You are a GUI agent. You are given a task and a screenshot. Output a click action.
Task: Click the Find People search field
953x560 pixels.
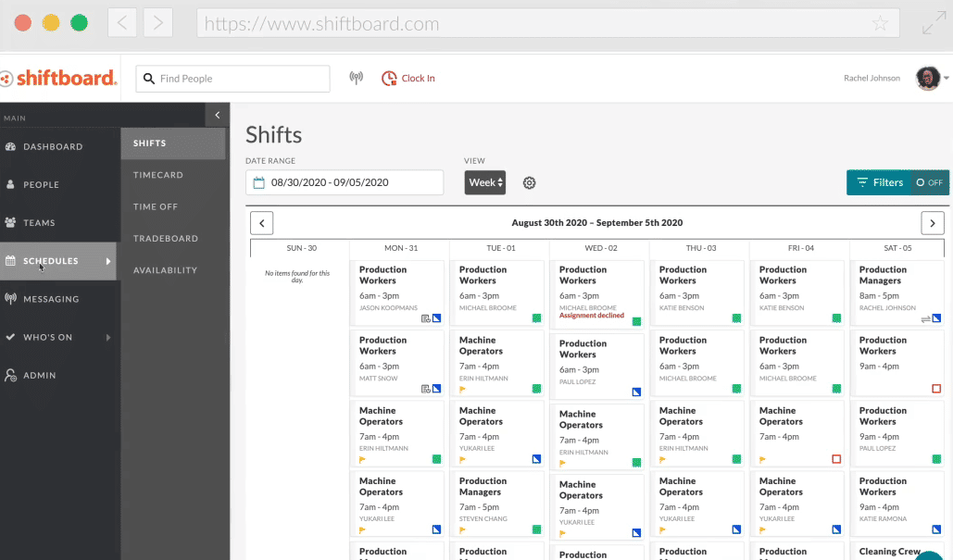coord(241,79)
